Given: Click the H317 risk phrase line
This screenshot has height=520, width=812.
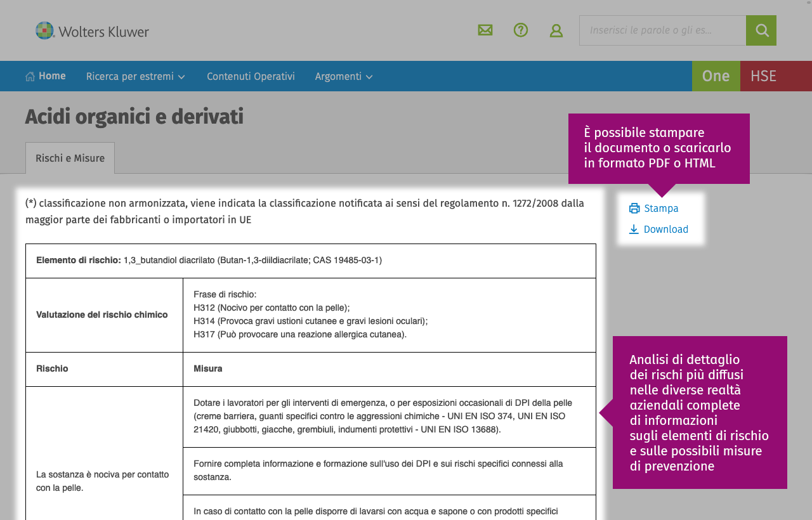Looking at the screenshot, I should (300, 334).
